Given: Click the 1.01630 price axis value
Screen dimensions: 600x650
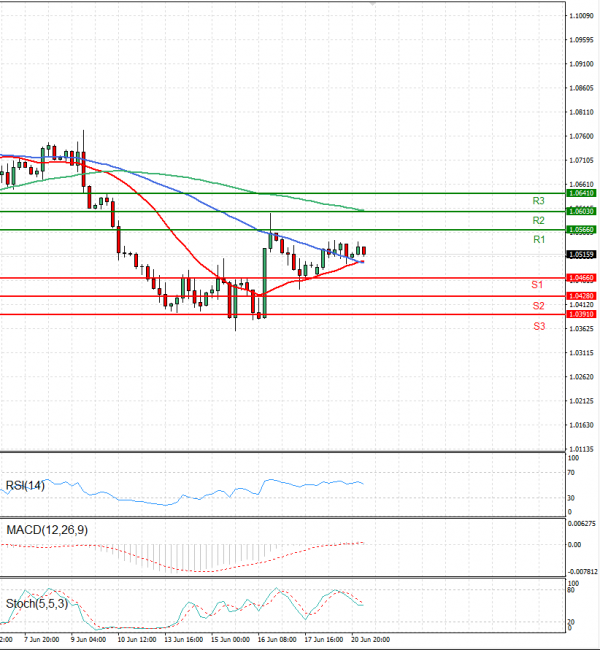Looking at the screenshot, I should pyautogui.click(x=582, y=425).
